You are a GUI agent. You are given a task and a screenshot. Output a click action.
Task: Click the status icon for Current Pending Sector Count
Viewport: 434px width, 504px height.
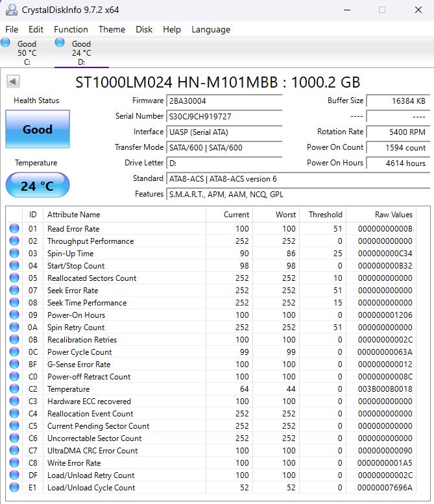[14, 426]
